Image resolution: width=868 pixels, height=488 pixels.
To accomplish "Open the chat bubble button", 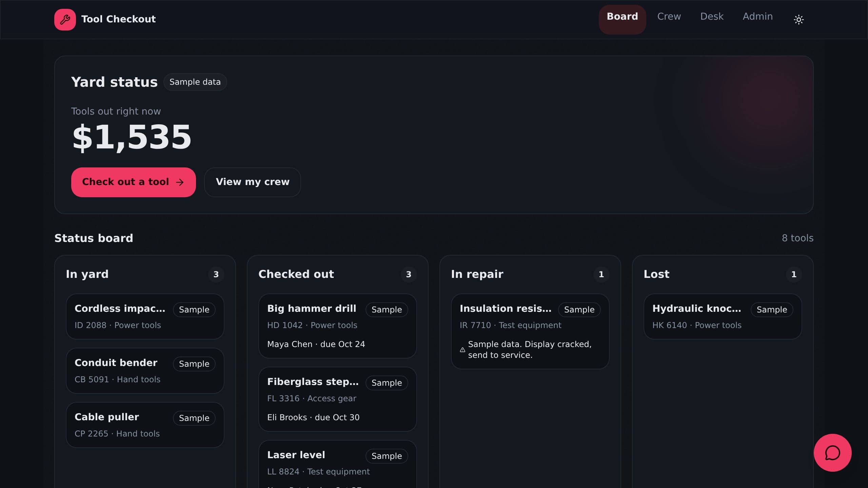I will pyautogui.click(x=832, y=452).
